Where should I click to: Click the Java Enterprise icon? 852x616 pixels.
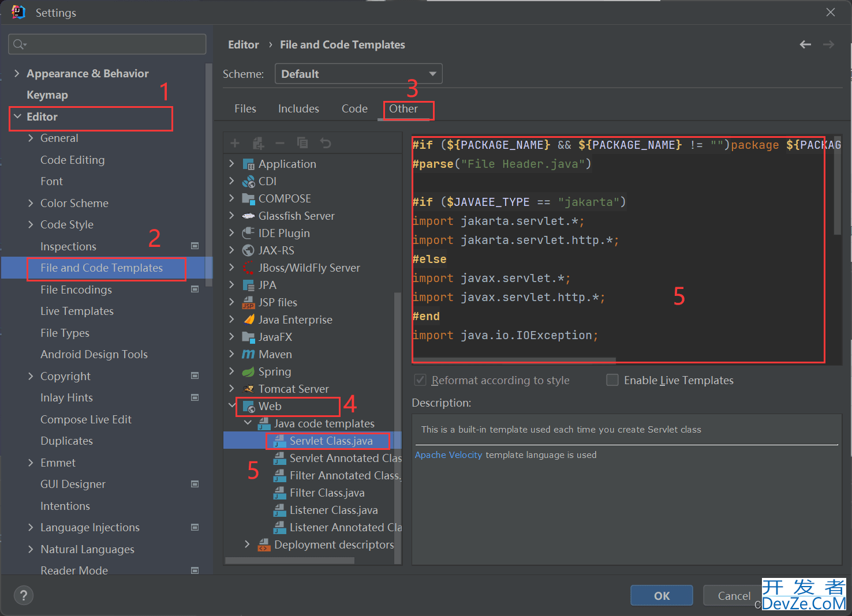click(x=248, y=320)
